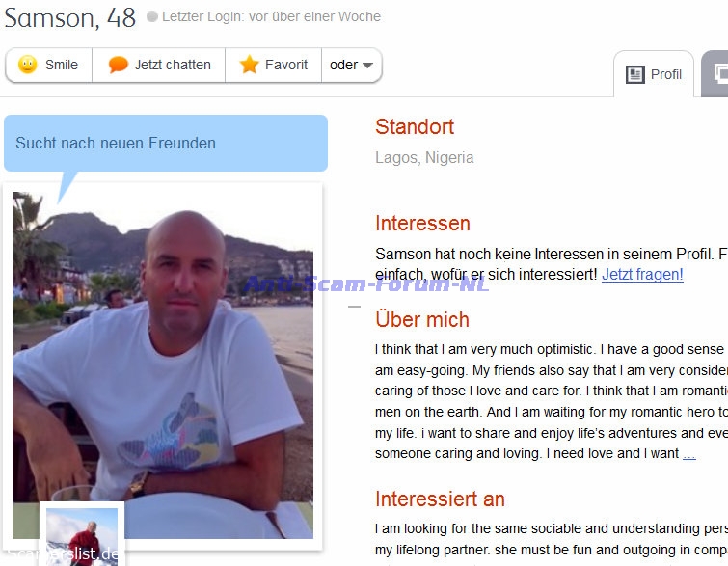
Task: Send a Smile to Samson
Action: coord(49,65)
